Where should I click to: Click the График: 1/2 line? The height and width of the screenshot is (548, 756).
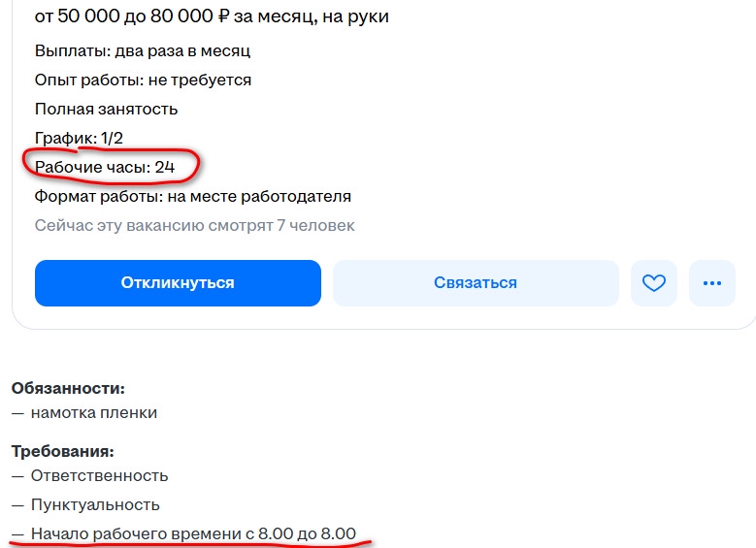point(79,139)
